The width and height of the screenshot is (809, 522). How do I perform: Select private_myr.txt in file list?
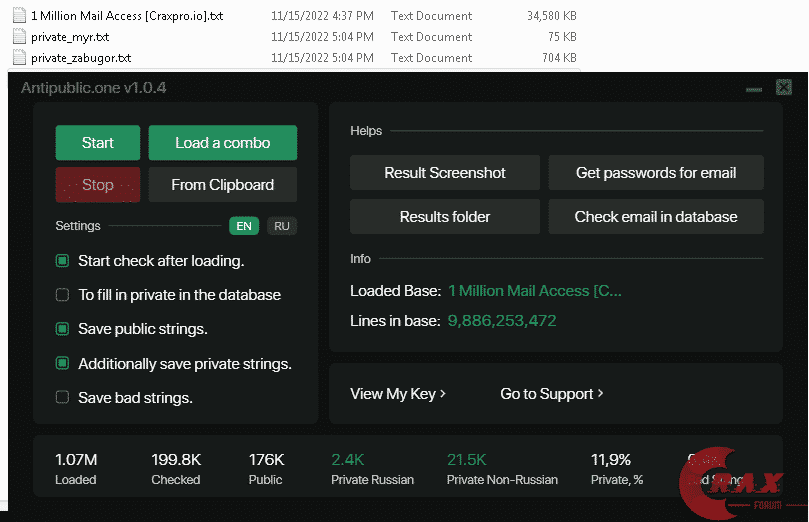pos(70,37)
